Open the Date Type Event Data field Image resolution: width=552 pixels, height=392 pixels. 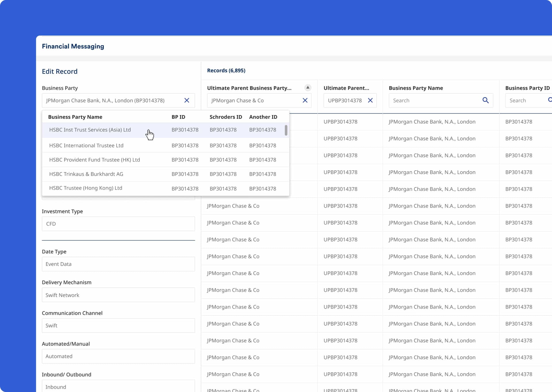point(118,264)
